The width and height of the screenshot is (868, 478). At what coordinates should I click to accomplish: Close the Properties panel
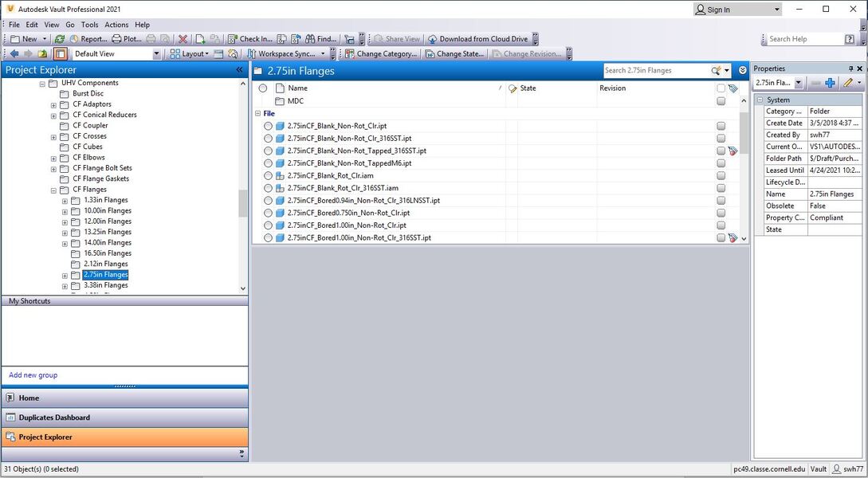coord(860,69)
